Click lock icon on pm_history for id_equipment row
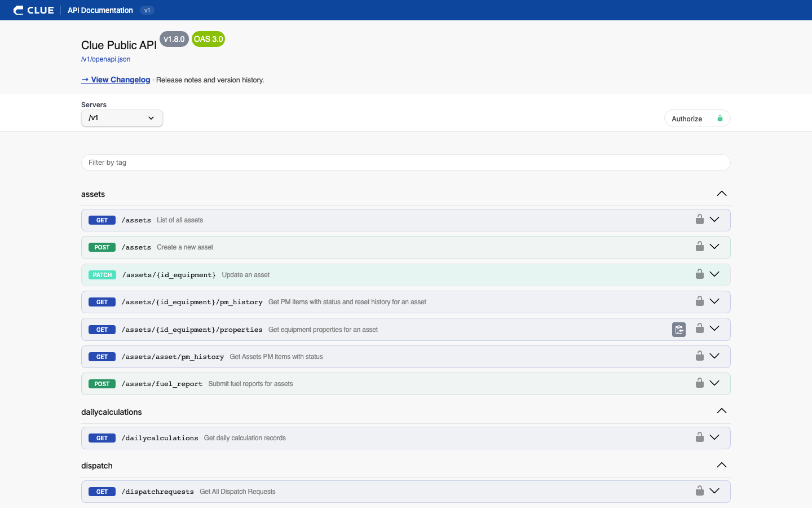812x508 pixels. coord(699,301)
